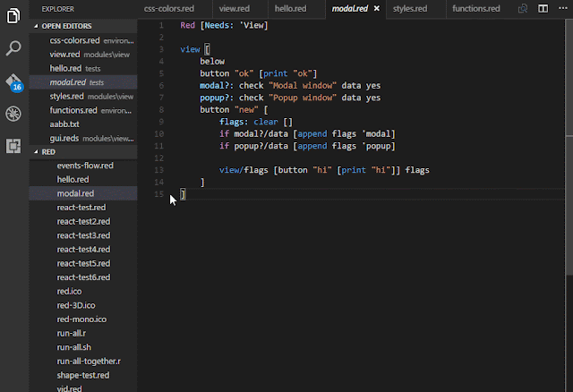The height and width of the screenshot is (392, 573).
Task: Open styles.red in Open Editors
Action: 83,97
